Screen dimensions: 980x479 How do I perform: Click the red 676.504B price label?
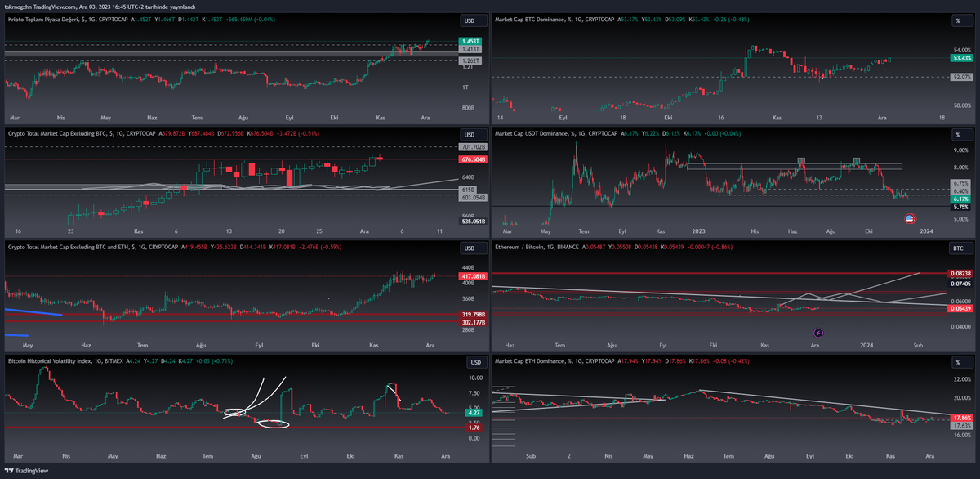[474, 159]
